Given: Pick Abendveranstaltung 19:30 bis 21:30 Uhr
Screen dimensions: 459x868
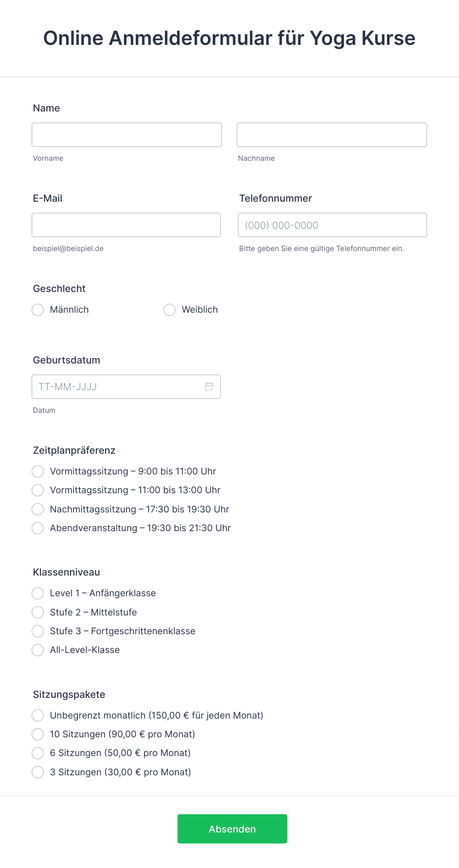Looking at the screenshot, I should [x=38, y=528].
